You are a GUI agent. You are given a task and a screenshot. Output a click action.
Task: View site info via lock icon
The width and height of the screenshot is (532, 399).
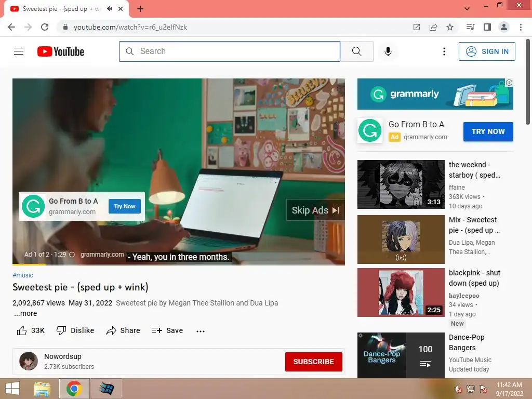click(x=65, y=27)
